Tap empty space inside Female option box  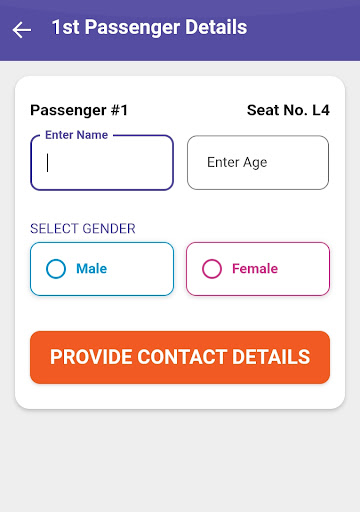303,269
